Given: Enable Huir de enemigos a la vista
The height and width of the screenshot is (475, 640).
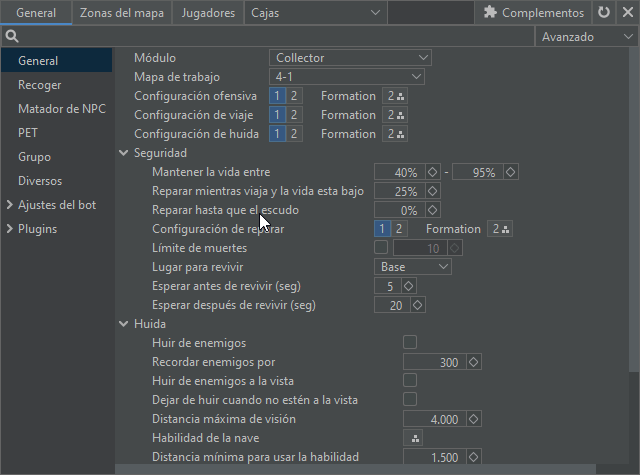Looking at the screenshot, I should click(410, 381).
